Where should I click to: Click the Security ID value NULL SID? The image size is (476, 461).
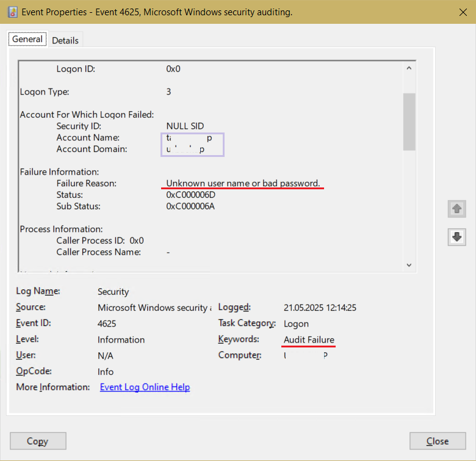click(185, 126)
